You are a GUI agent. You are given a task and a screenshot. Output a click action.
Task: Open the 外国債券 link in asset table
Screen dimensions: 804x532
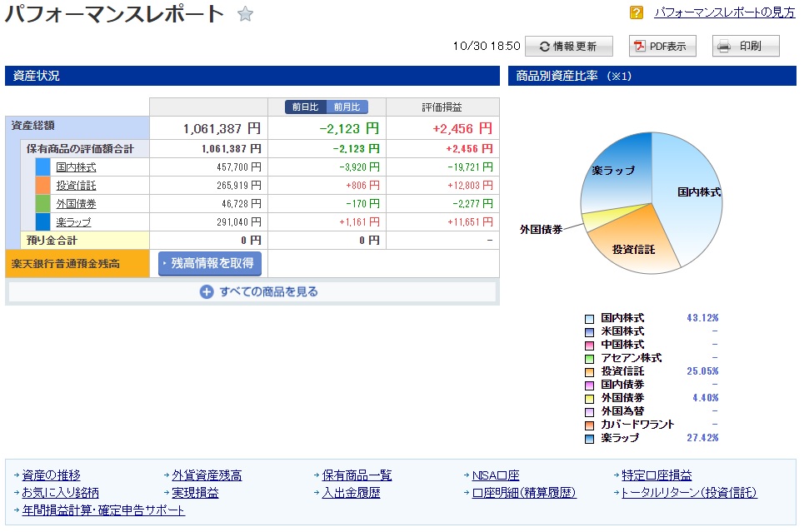click(76, 204)
